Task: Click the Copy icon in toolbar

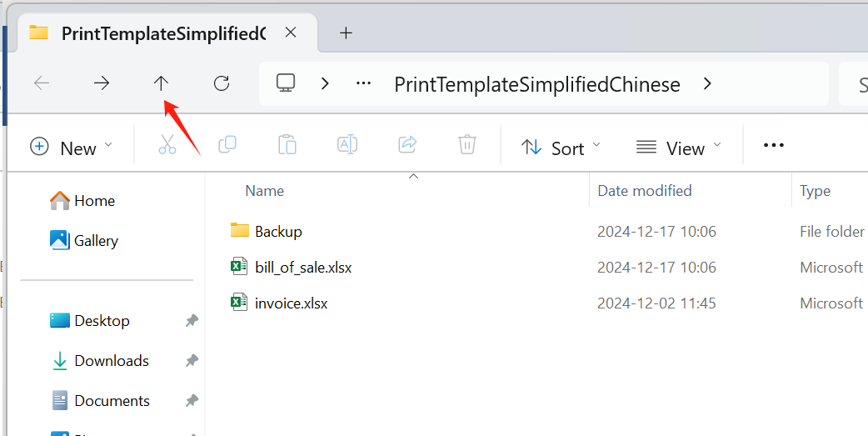Action: pos(227,145)
